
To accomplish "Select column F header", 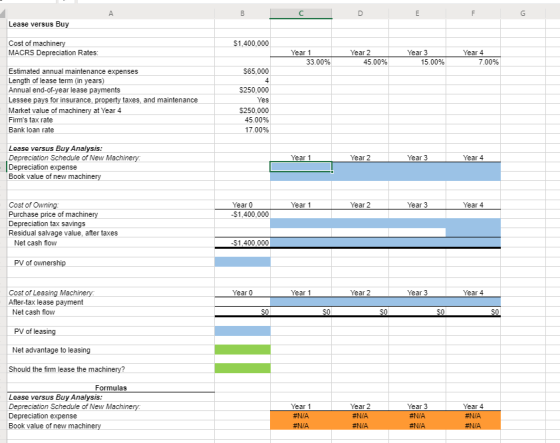I will pyautogui.click(x=473, y=13).
